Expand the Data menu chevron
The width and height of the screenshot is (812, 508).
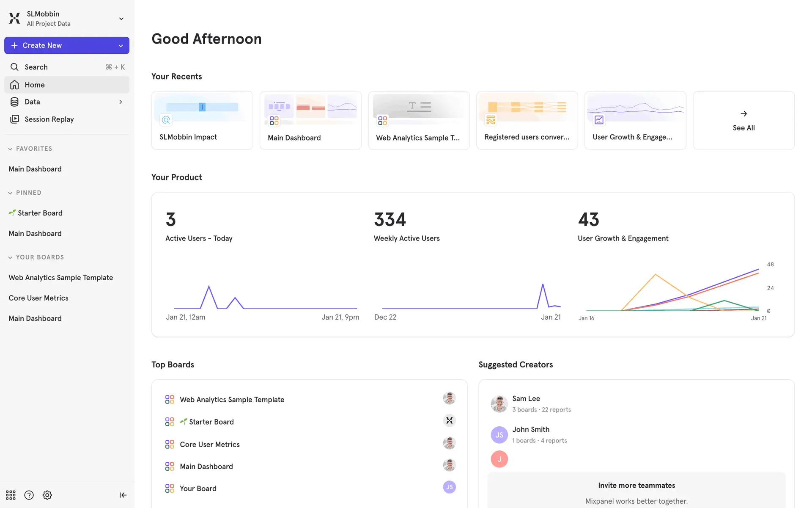pyautogui.click(x=121, y=102)
